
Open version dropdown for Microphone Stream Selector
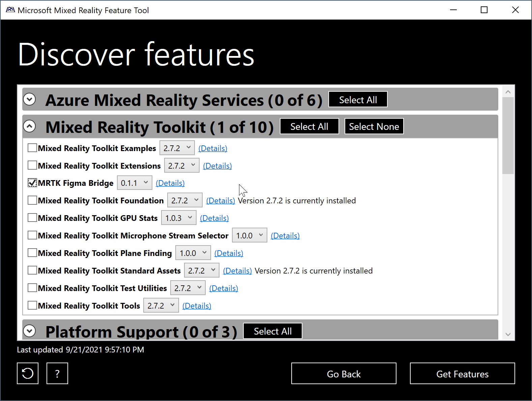249,236
